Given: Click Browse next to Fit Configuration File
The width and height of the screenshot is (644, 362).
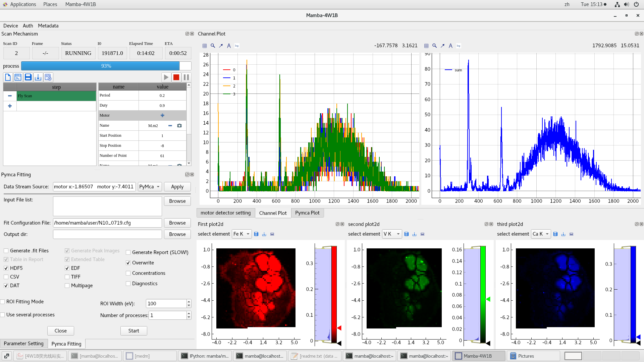Looking at the screenshot, I should click(x=177, y=223).
